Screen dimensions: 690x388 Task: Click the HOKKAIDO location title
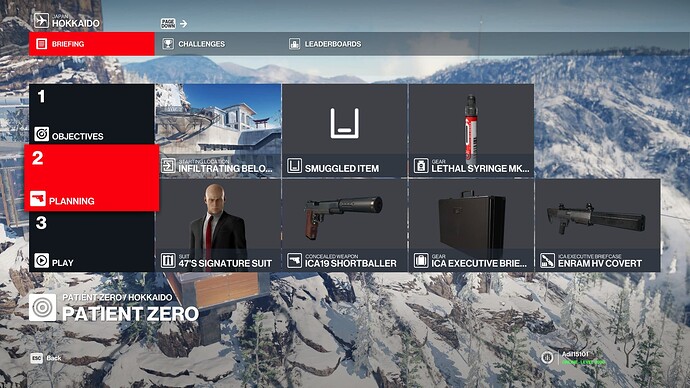pyautogui.click(x=76, y=23)
